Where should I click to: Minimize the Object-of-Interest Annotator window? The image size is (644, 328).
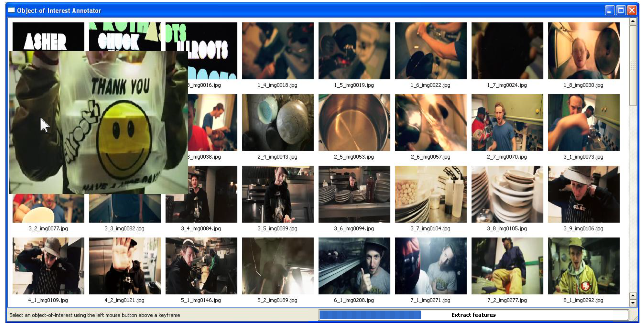click(x=609, y=10)
